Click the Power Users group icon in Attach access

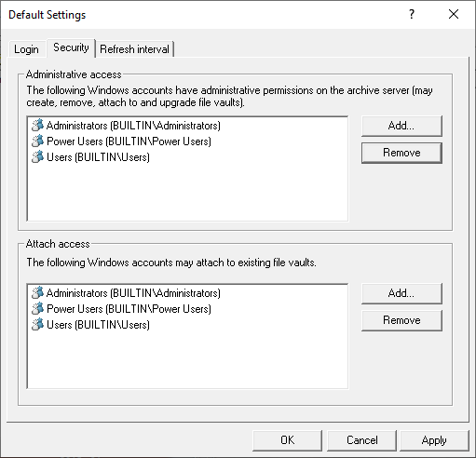click(37, 309)
